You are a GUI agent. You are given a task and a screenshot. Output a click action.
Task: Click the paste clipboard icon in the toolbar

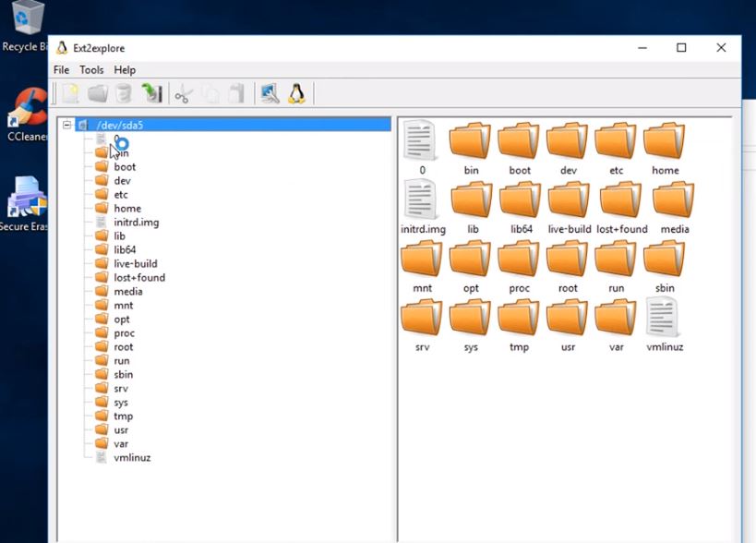point(236,93)
